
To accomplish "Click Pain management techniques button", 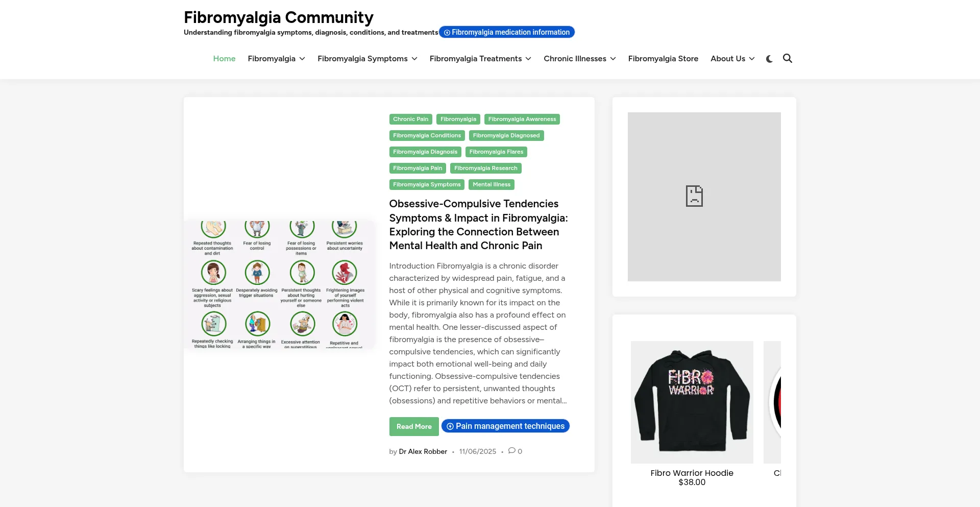I will tap(505, 426).
